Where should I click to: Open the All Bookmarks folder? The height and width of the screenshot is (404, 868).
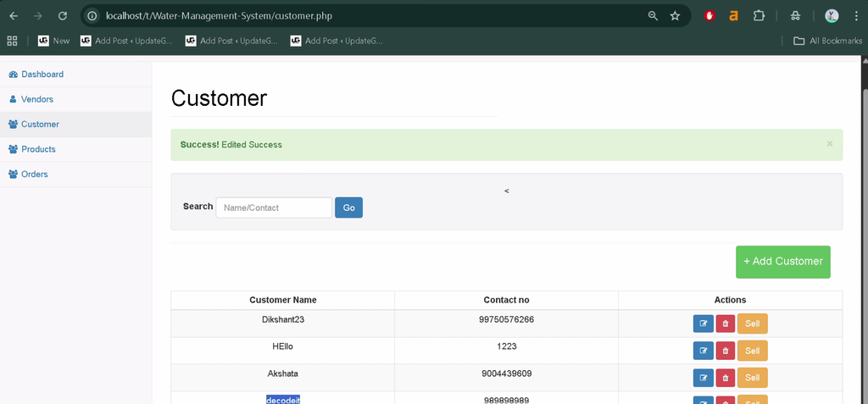(827, 41)
